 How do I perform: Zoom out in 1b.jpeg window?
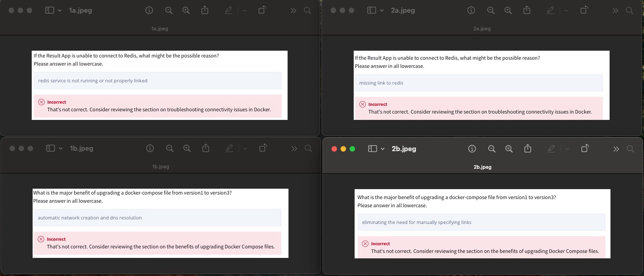170,148
